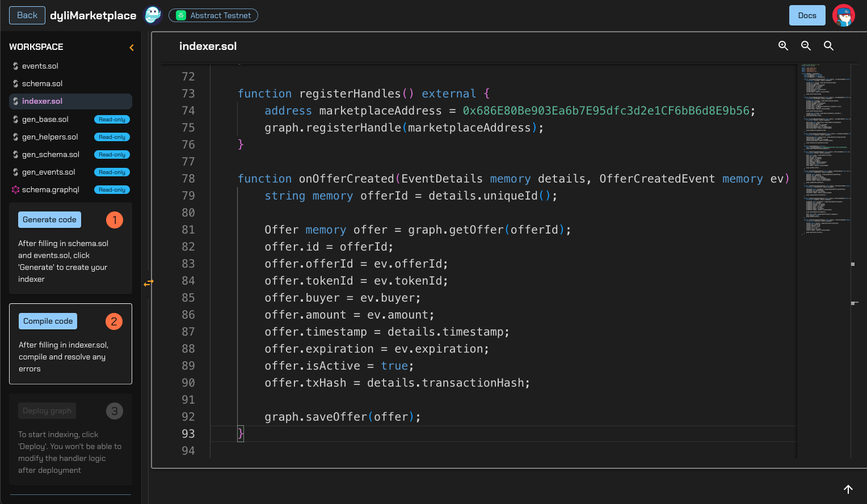Place cursor on line 85 offer.buyer

[342, 298]
